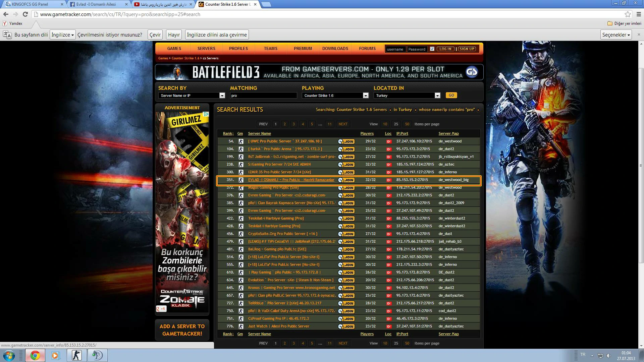Open Counter-Strike icon in Windows taskbar
644x362 pixels.
[x=76, y=355]
